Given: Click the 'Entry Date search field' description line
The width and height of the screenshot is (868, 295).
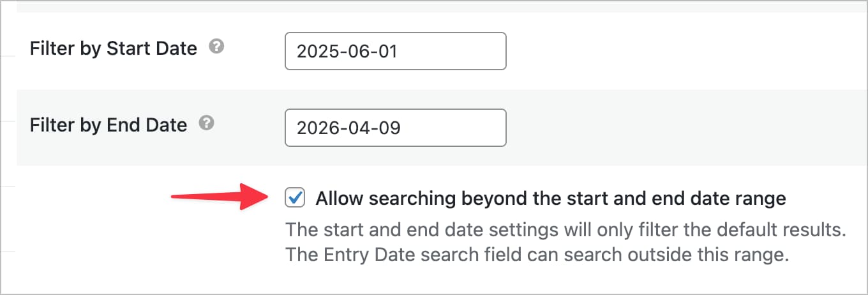Looking at the screenshot, I should (537, 255).
